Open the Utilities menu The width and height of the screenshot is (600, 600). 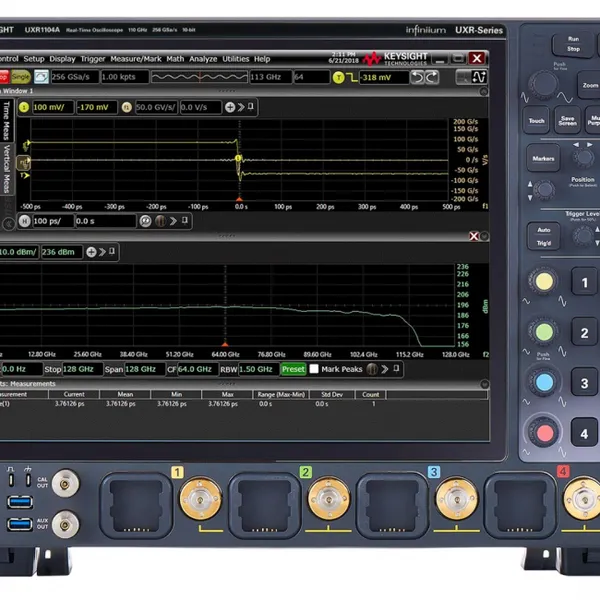[236, 59]
